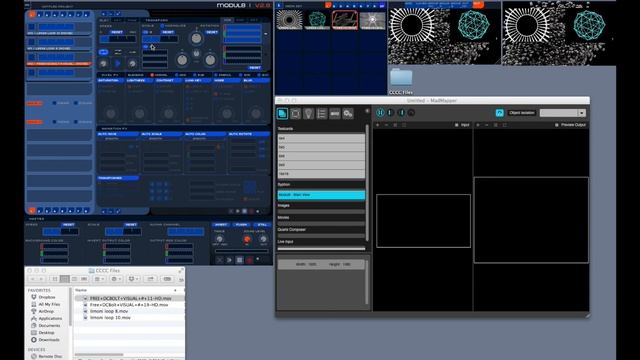Toggle the Input checkbox in MadMapper

tap(456, 125)
